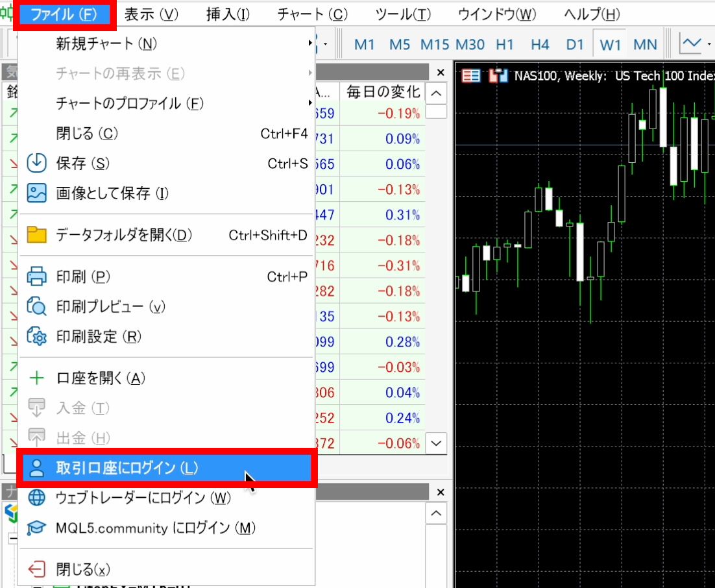Click the Print printer icon entry

(36, 277)
